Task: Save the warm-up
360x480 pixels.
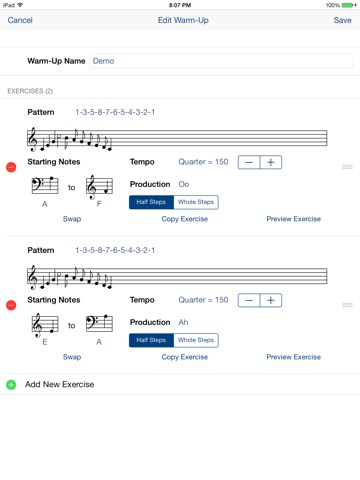Action: tap(342, 20)
